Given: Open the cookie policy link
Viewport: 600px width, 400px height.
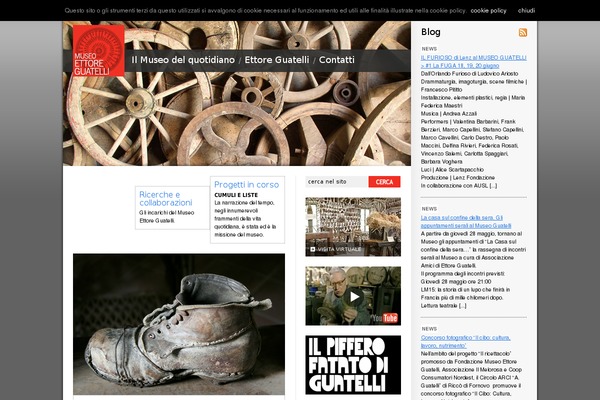Looking at the screenshot, I should click(488, 11).
